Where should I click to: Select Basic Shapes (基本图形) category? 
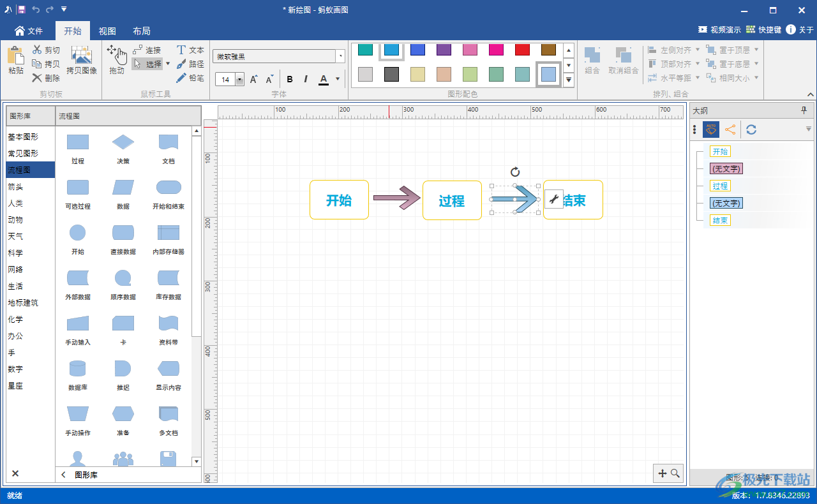30,137
